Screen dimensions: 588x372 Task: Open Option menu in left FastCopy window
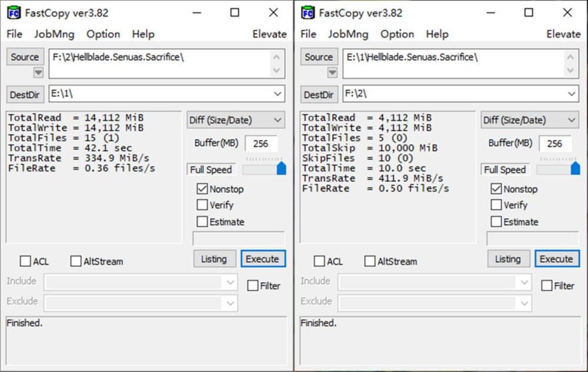tap(103, 34)
